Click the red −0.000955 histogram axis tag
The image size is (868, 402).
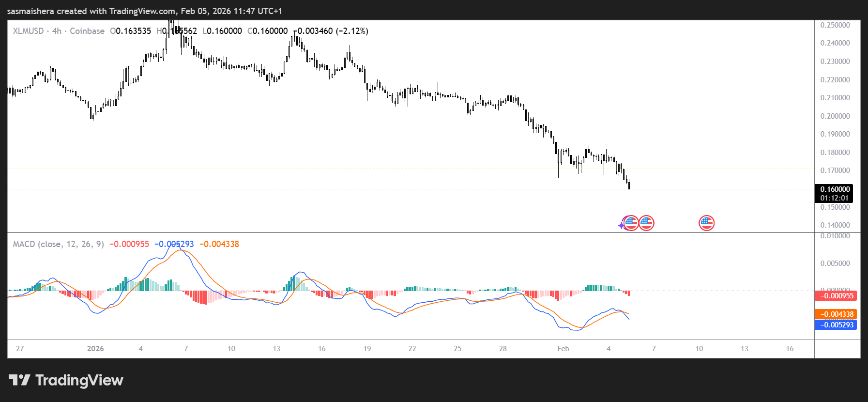coord(836,296)
